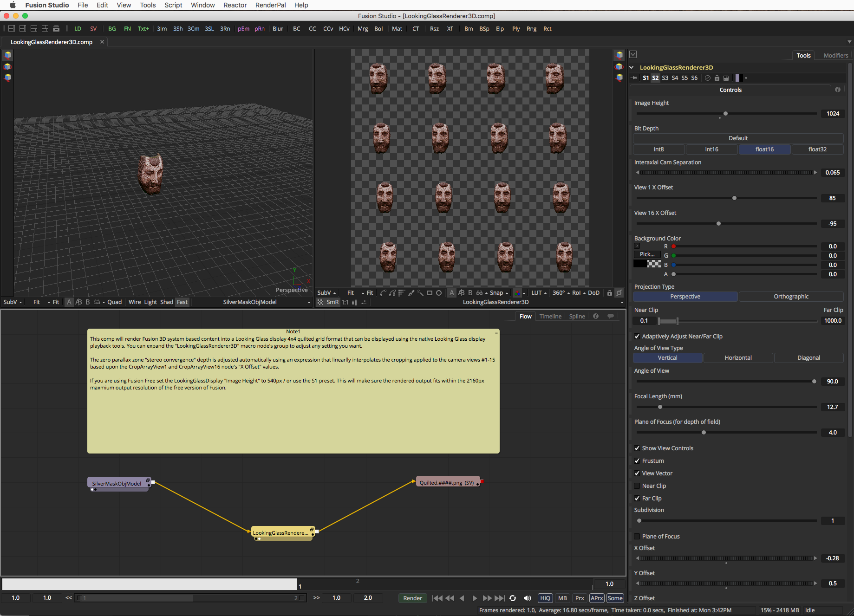Open the comp tabs dropdown arrow
Screen dimensions: 854x616
coord(849,42)
